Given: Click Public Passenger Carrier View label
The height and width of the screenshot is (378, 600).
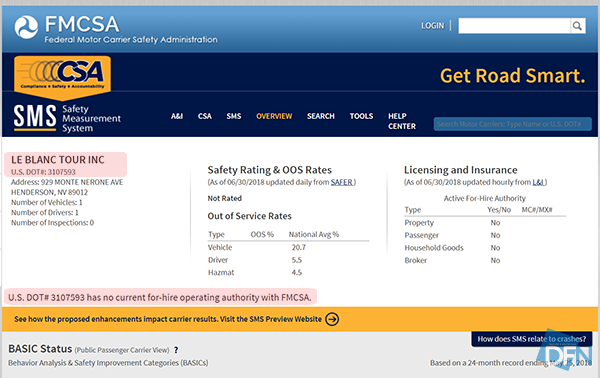Looking at the screenshot, I should pos(122,350).
